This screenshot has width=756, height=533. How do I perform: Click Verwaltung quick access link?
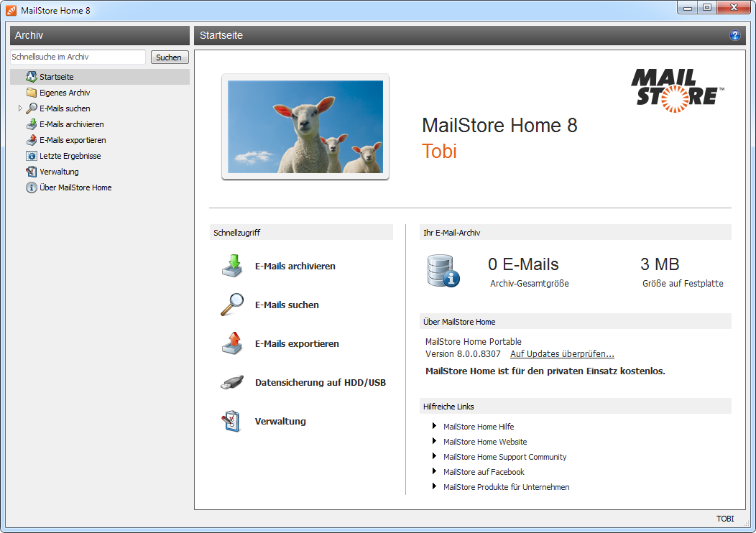(x=280, y=421)
